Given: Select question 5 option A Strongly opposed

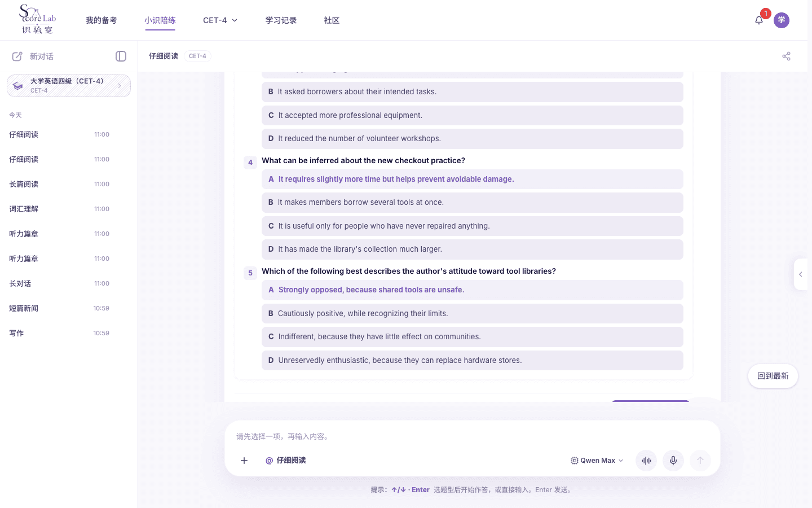Looking at the screenshot, I should 473,290.
